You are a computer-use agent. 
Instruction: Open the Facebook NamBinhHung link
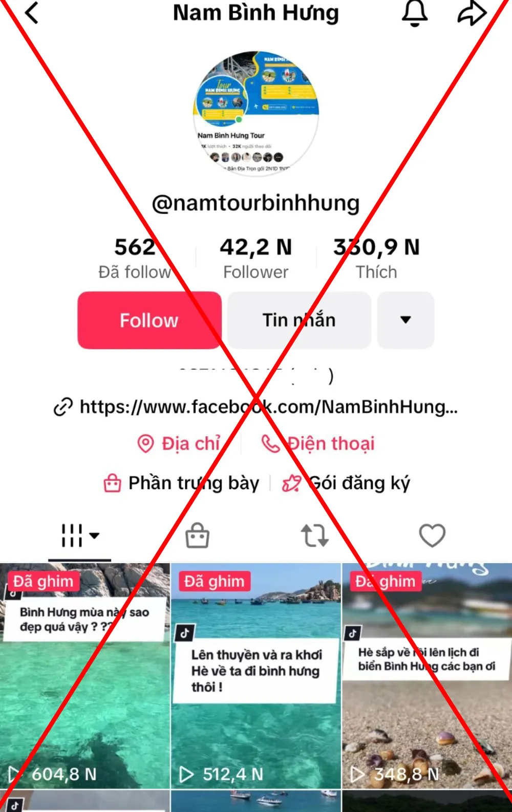pyautogui.click(x=269, y=407)
